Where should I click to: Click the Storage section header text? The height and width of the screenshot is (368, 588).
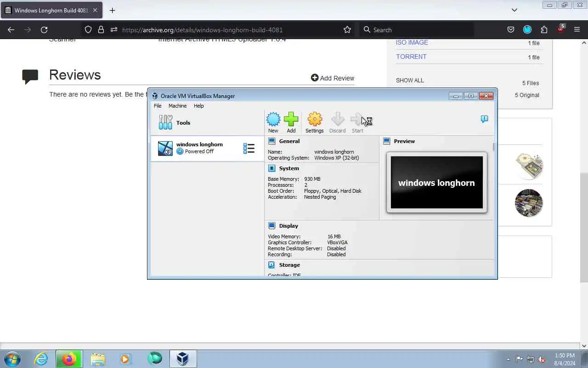pos(289,265)
